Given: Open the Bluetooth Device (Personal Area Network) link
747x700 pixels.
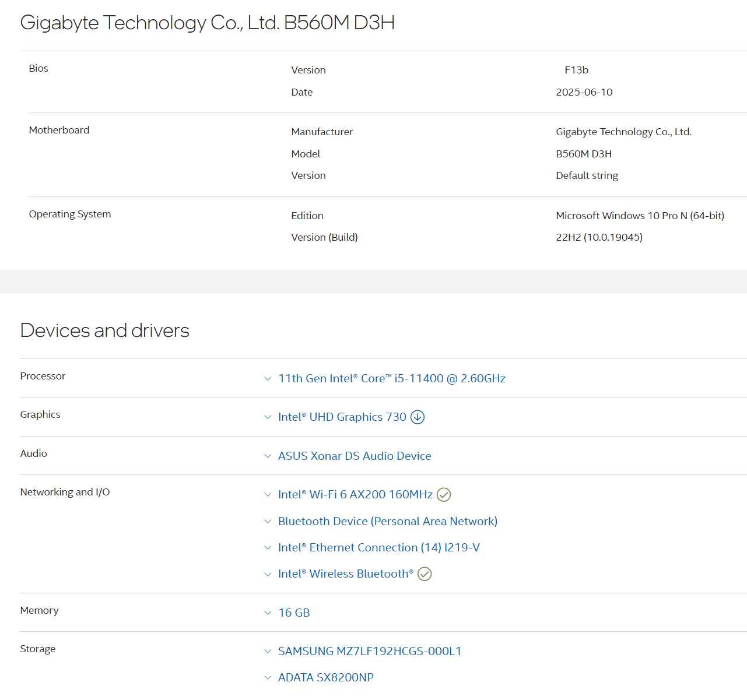Looking at the screenshot, I should coord(388,521).
